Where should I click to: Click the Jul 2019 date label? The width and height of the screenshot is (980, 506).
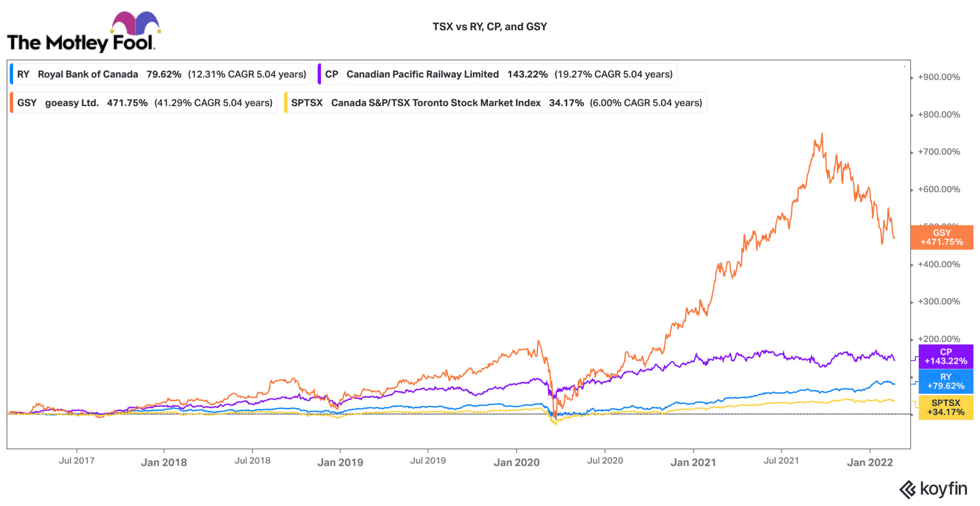tap(428, 461)
